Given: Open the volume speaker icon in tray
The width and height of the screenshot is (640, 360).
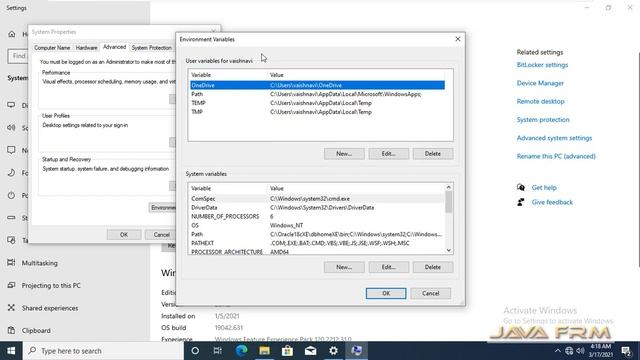Looking at the screenshot, I should [580, 351].
